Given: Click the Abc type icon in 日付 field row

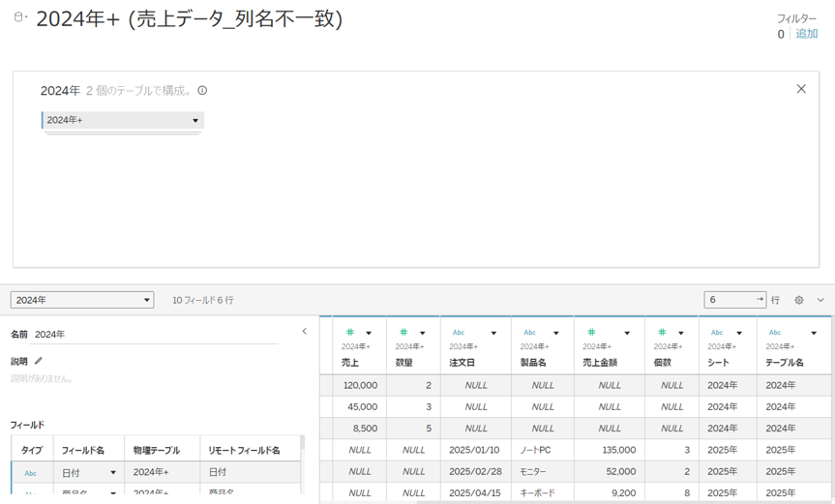Looking at the screenshot, I should (30, 473).
